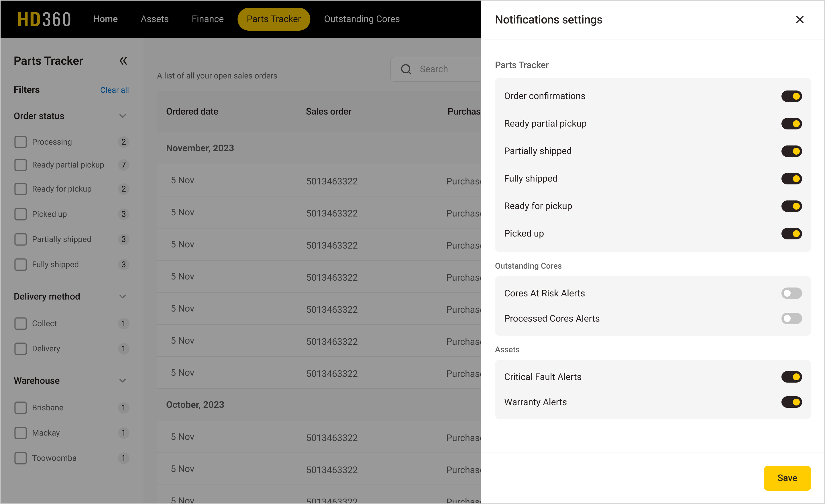Check the Processing order status filter

(20, 142)
